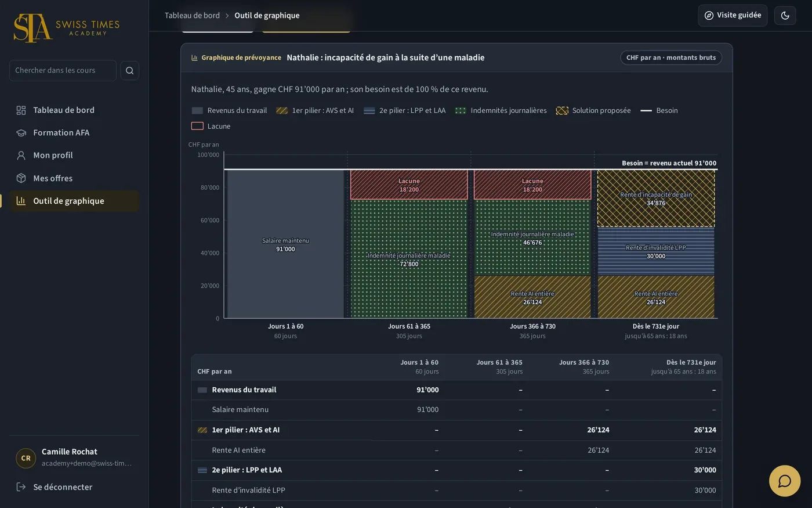This screenshot has height=508, width=812.
Task: Click the compass icon in Visite guidée
Action: click(709, 16)
